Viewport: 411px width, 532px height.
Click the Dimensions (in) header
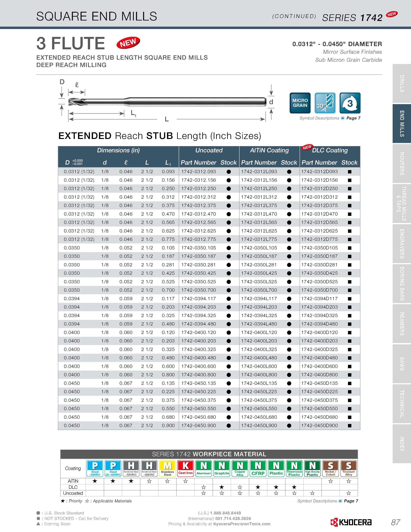[x=118, y=150]
